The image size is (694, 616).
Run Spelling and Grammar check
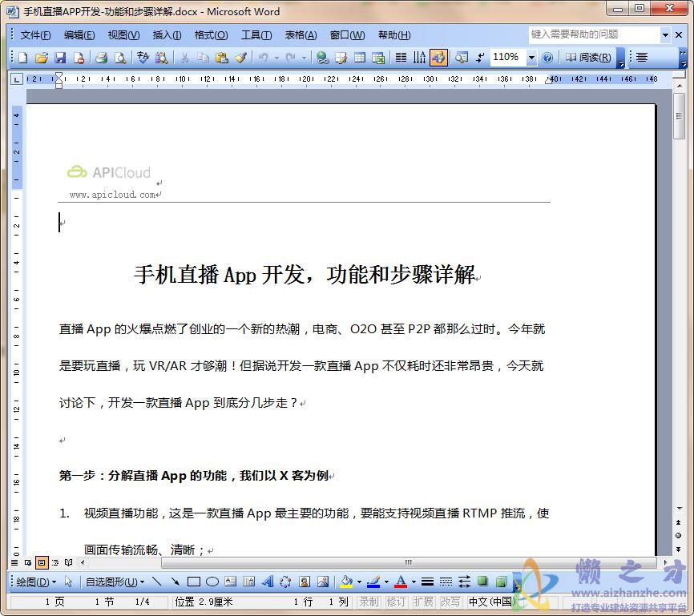(143, 58)
